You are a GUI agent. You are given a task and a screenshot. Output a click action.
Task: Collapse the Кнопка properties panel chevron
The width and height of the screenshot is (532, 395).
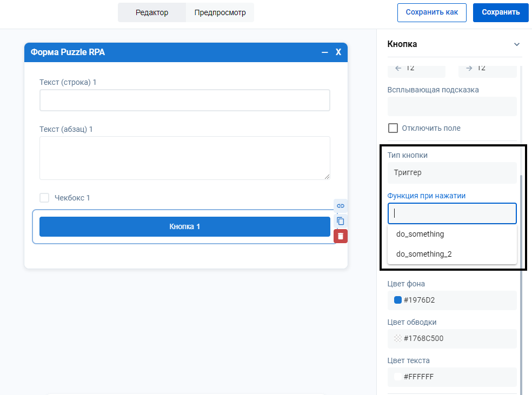pos(516,44)
